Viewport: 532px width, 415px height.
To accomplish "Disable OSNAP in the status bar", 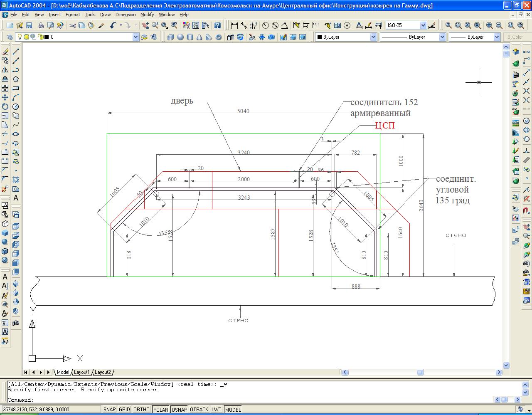I will tap(179, 410).
